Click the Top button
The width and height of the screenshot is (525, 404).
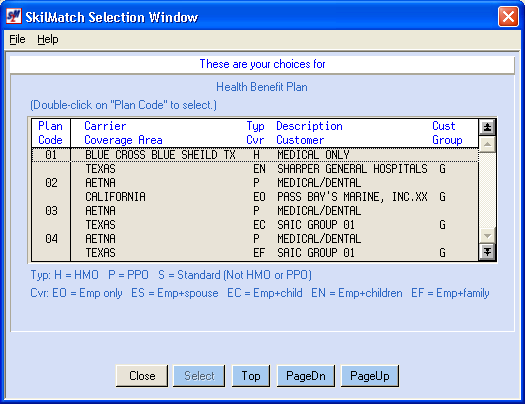[x=251, y=376]
